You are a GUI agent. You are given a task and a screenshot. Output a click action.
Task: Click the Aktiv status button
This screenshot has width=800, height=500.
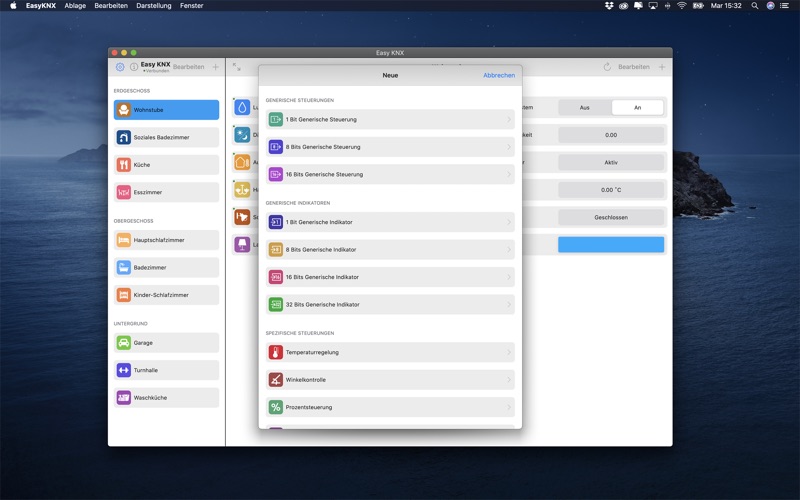[611, 162]
